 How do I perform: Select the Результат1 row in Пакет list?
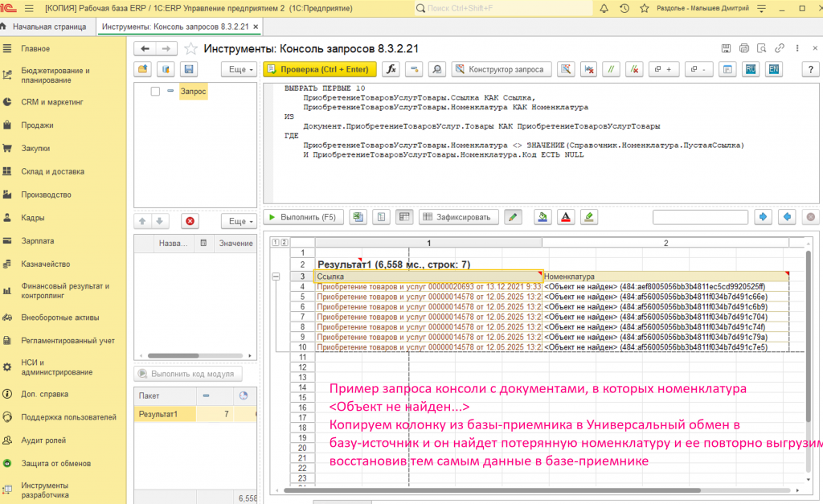[195, 414]
